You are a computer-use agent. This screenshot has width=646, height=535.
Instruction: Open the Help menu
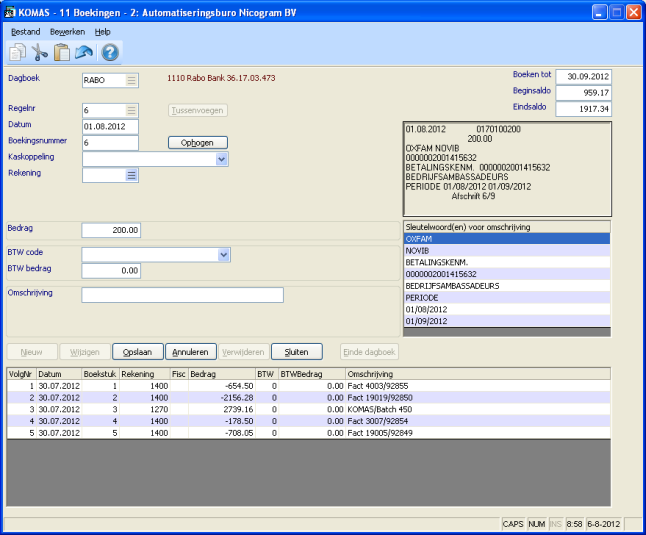[103, 32]
